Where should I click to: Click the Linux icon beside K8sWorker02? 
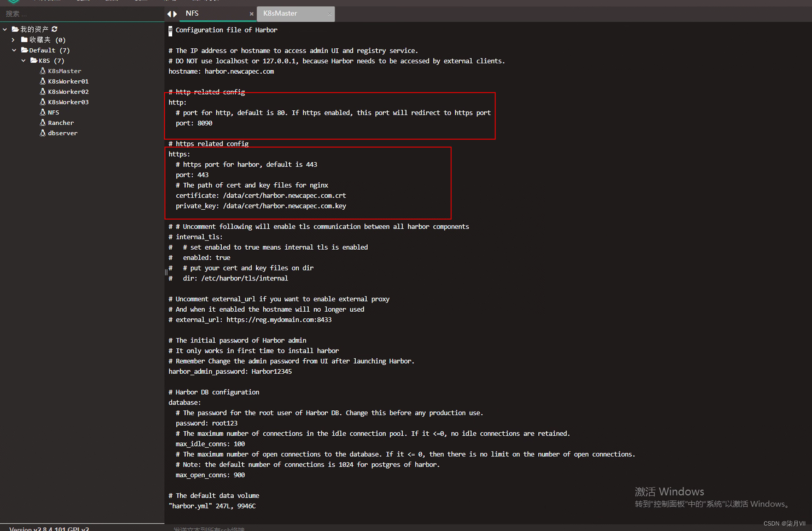coord(42,92)
